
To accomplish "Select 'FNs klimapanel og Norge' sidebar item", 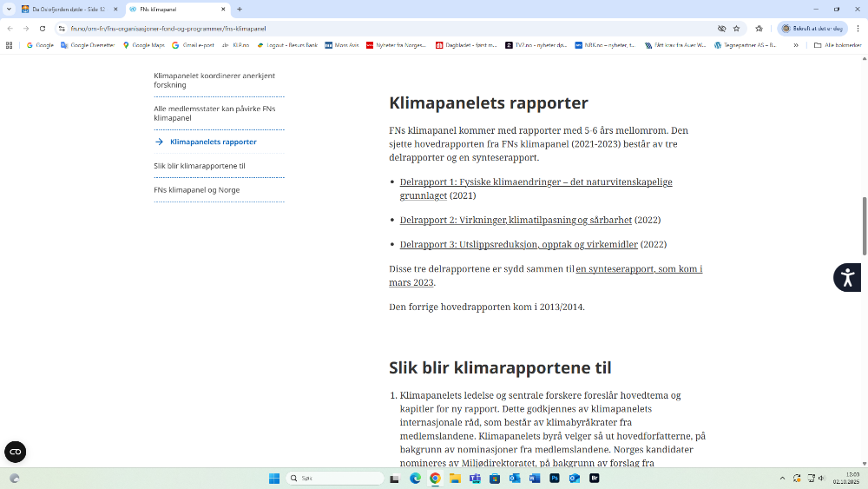I will coord(197,189).
